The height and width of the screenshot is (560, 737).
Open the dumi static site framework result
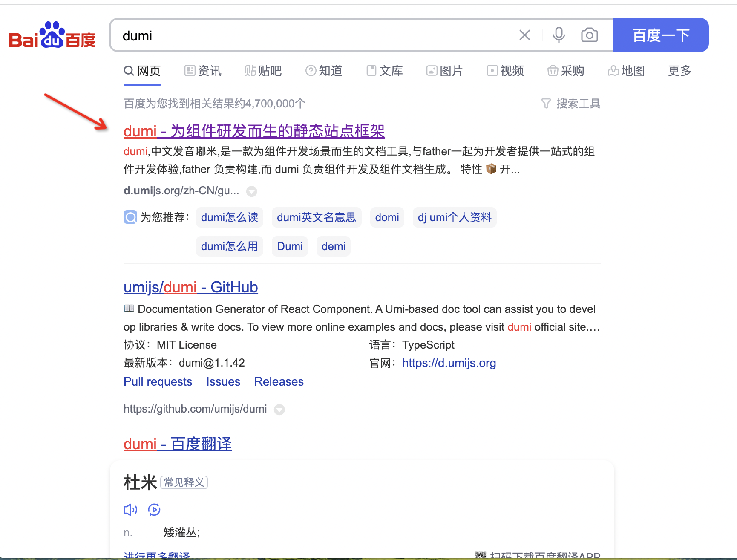tap(254, 131)
